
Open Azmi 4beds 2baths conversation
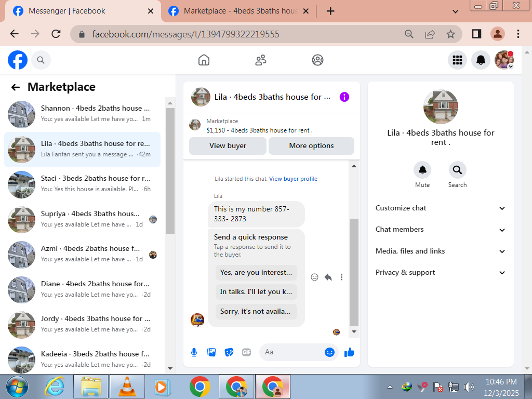[x=82, y=255]
